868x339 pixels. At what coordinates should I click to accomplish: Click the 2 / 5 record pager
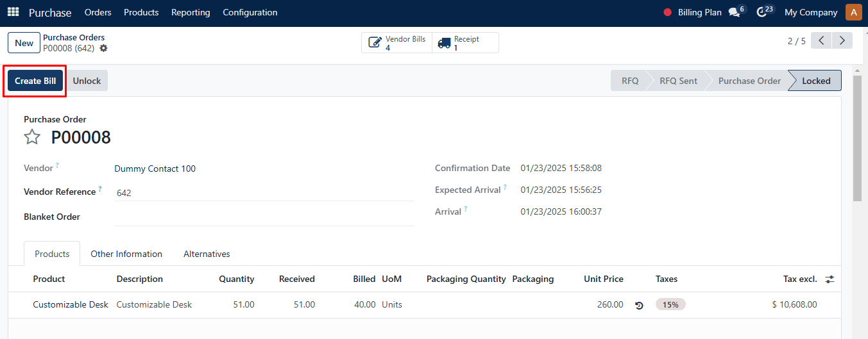pyautogui.click(x=796, y=41)
